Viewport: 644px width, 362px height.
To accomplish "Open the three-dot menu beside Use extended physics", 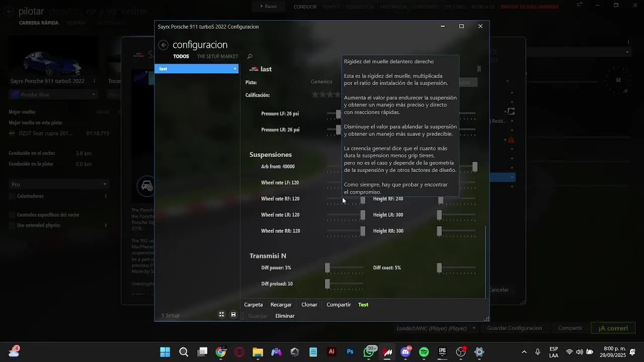I will click(x=106, y=225).
